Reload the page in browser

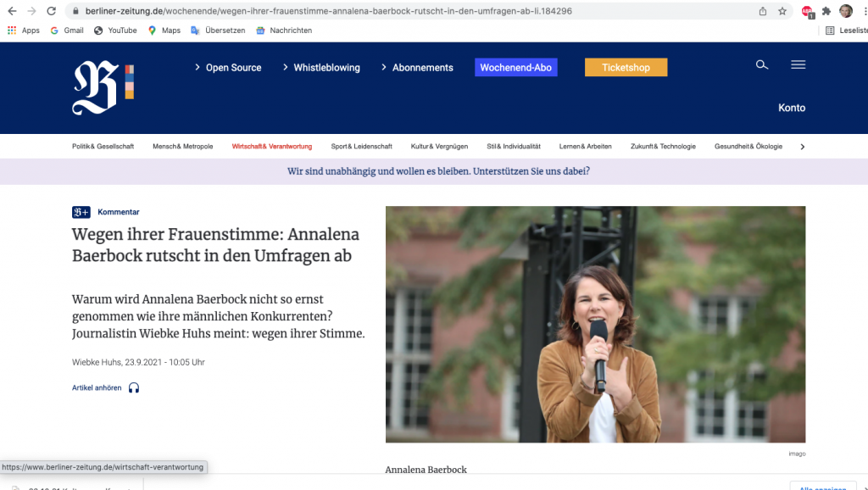pos(51,11)
